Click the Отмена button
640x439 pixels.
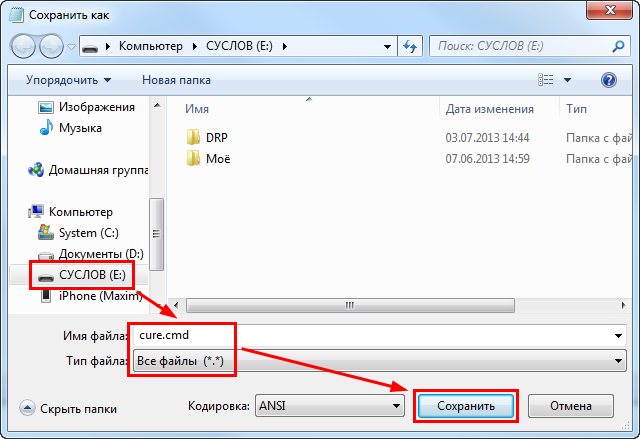point(571,406)
